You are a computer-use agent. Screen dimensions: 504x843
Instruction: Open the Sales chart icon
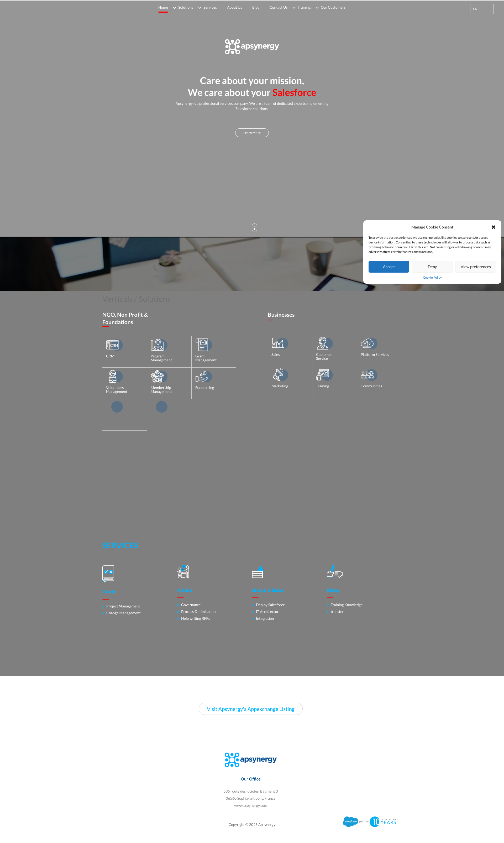click(278, 343)
